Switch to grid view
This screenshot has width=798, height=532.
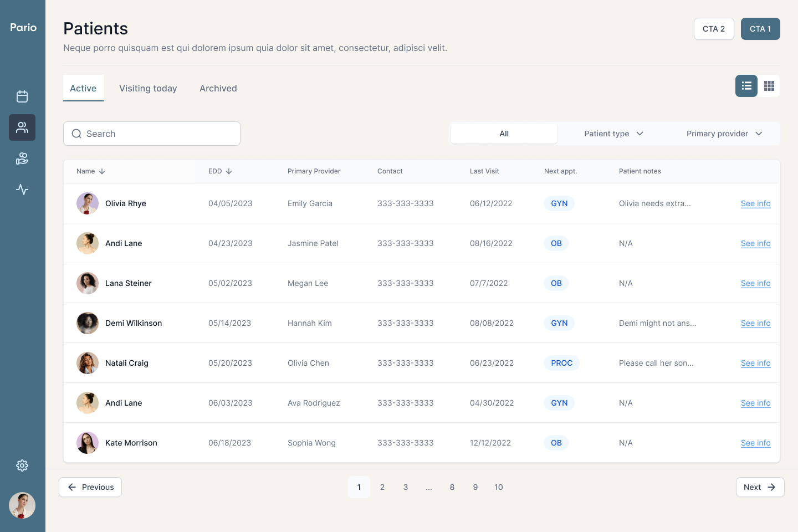pyautogui.click(x=769, y=86)
